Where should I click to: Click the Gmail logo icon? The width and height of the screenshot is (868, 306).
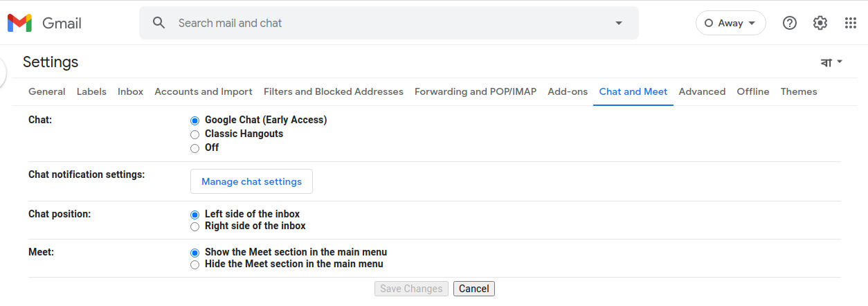pyautogui.click(x=19, y=23)
